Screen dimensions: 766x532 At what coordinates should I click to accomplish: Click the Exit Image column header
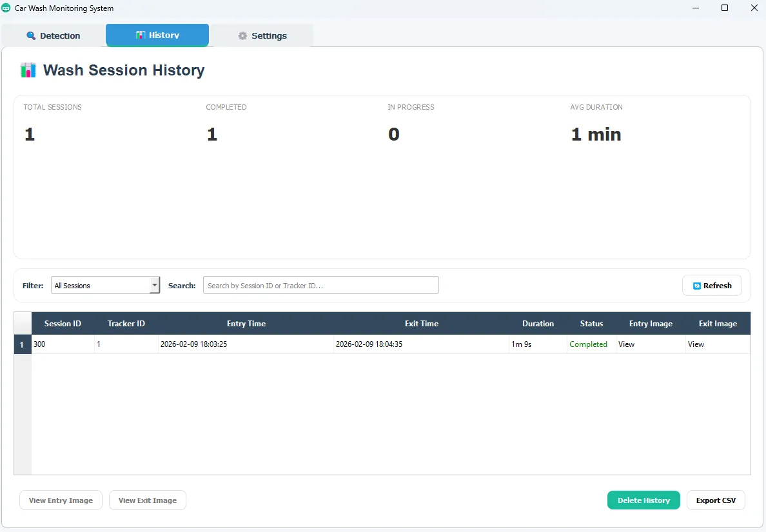(x=718, y=324)
